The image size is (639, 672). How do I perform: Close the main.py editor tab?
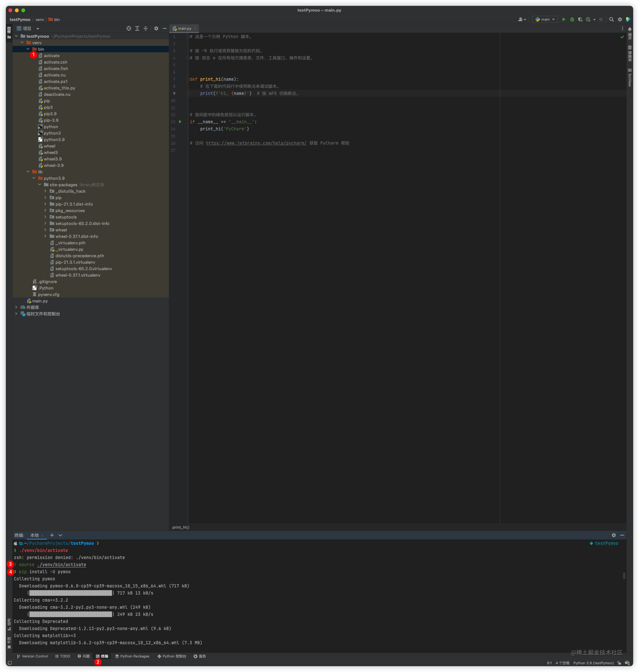click(x=195, y=29)
